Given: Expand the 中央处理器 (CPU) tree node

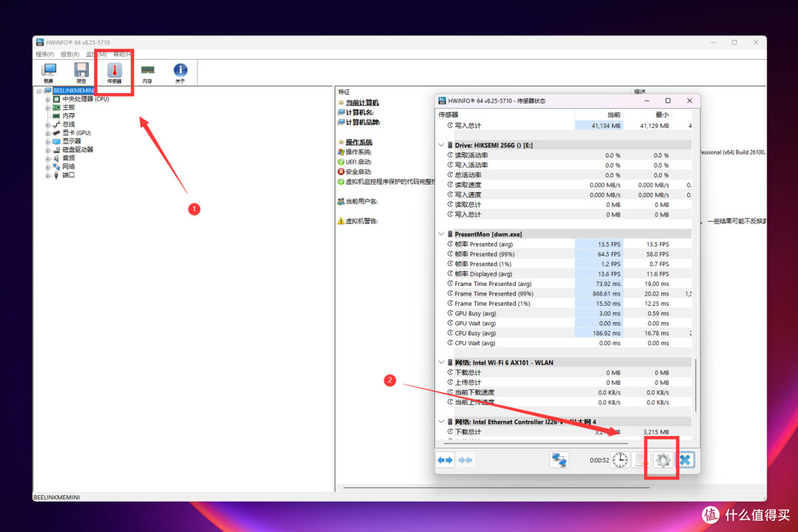Looking at the screenshot, I should [47, 99].
